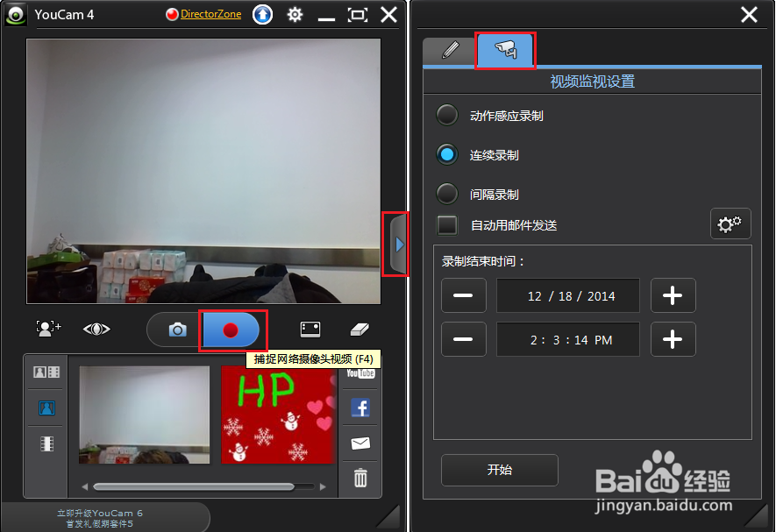Open YouCam settings gear icon
Image resolution: width=776 pixels, height=532 pixels.
(295, 15)
